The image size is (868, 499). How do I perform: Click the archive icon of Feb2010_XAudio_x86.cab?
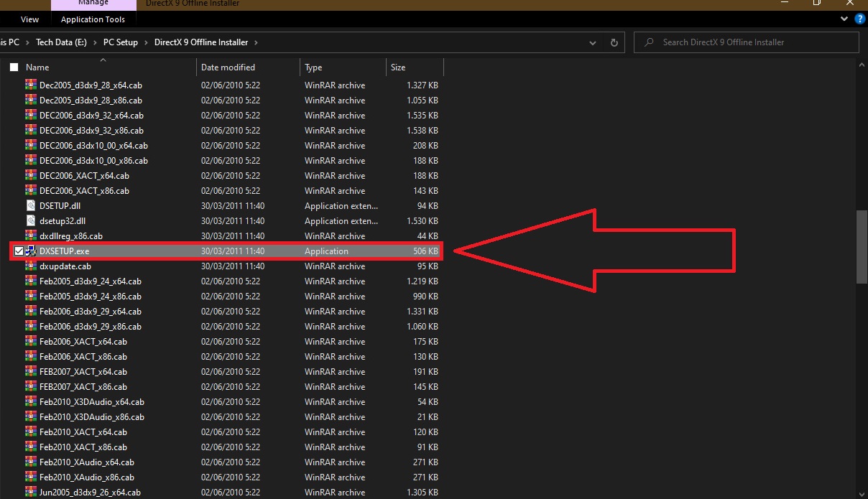(x=31, y=477)
